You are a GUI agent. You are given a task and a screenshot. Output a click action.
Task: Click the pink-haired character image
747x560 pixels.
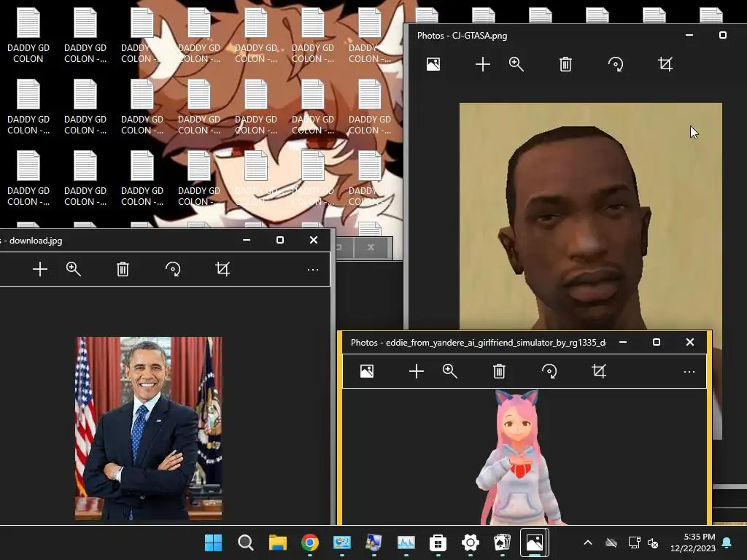click(x=518, y=457)
